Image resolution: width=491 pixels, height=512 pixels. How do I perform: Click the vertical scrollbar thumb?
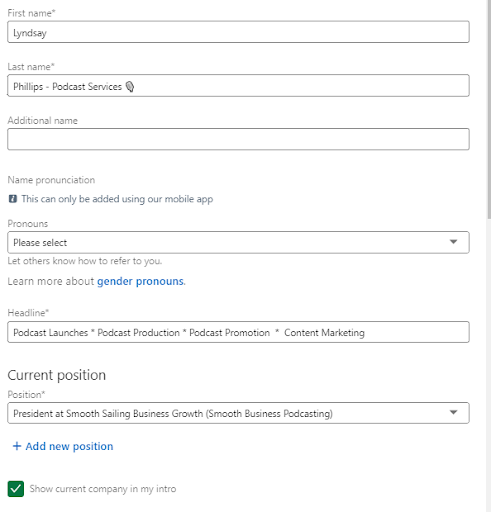pos(489,108)
